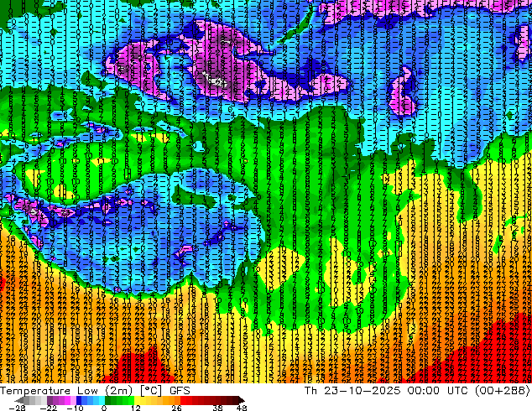Click the '26' legend value
The image size is (532, 411).
[x=176, y=408]
